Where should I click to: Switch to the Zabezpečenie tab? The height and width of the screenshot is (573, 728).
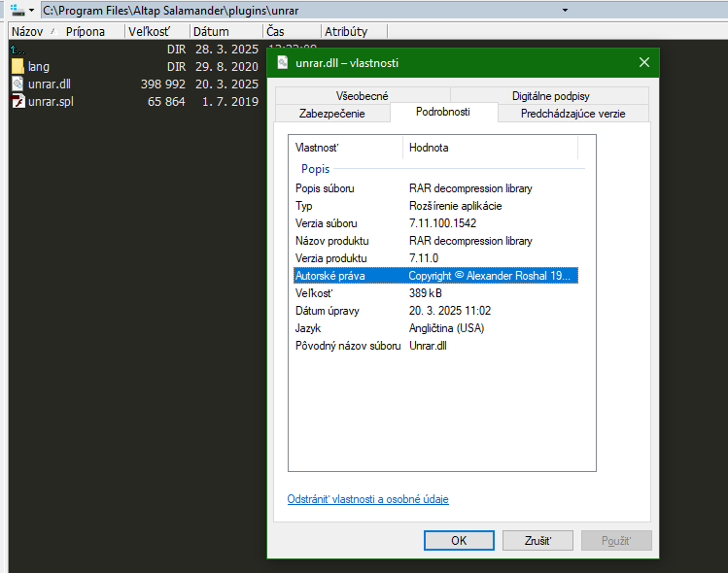coord(332,114)
